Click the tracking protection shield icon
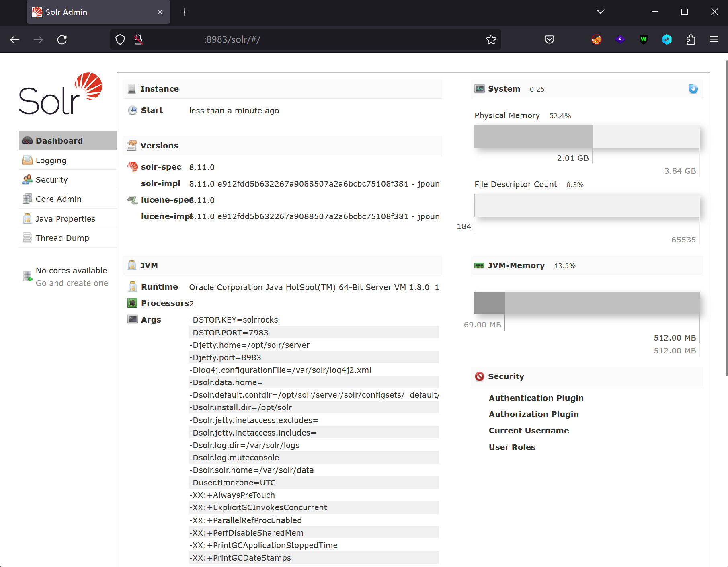 (x=120, y=39)
